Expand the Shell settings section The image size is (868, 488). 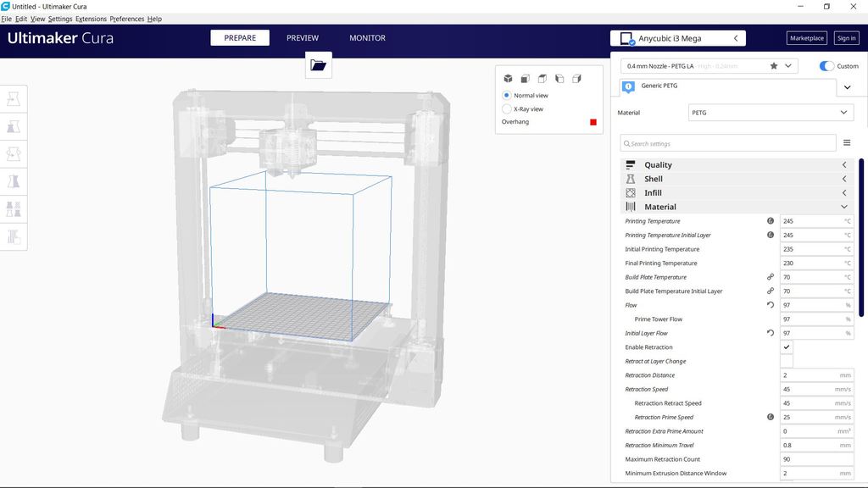pos(738,179)
